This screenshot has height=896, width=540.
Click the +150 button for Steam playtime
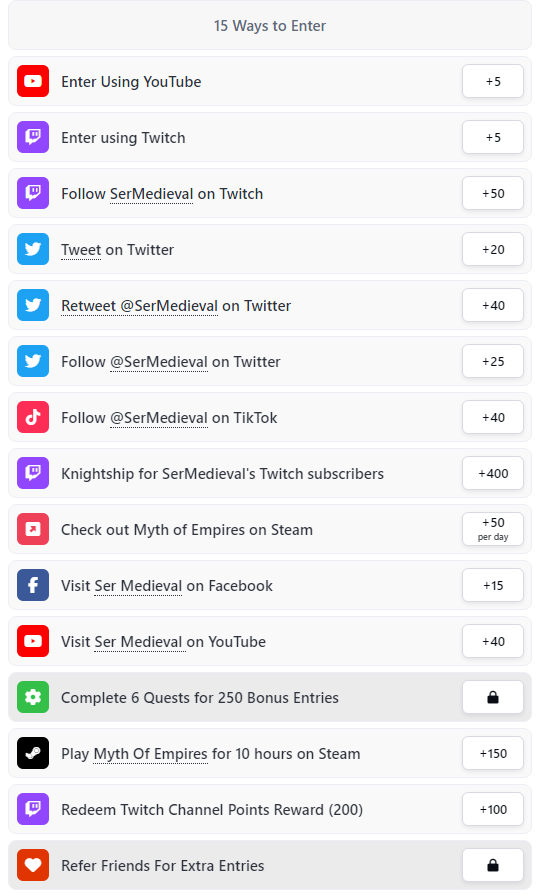pyautogui.click(x=493, y=753)
